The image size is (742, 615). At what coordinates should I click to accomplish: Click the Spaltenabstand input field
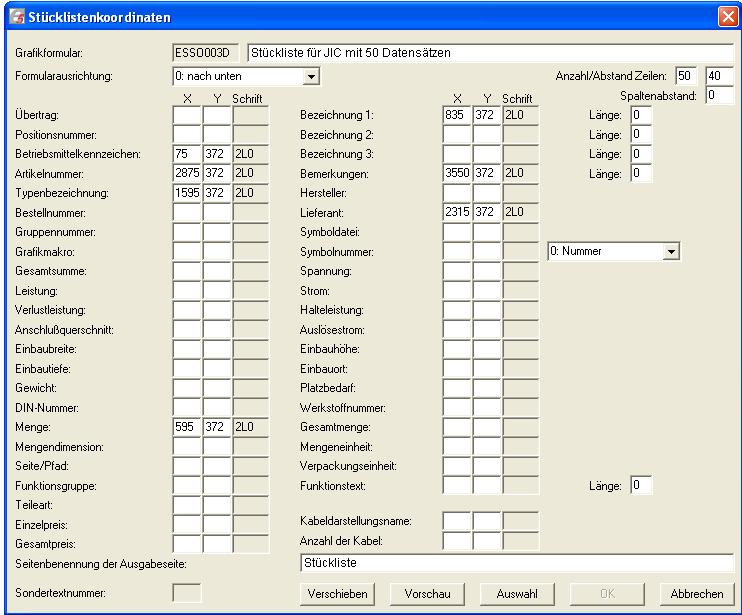[x=719, y=95]
